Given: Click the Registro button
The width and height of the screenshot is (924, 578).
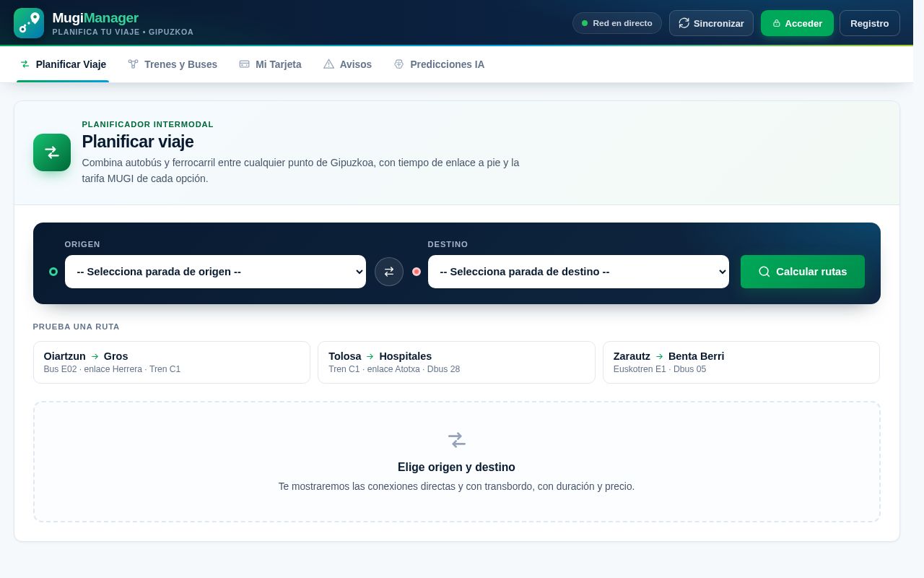Looking at the screenshot, I should coord(870,23).
